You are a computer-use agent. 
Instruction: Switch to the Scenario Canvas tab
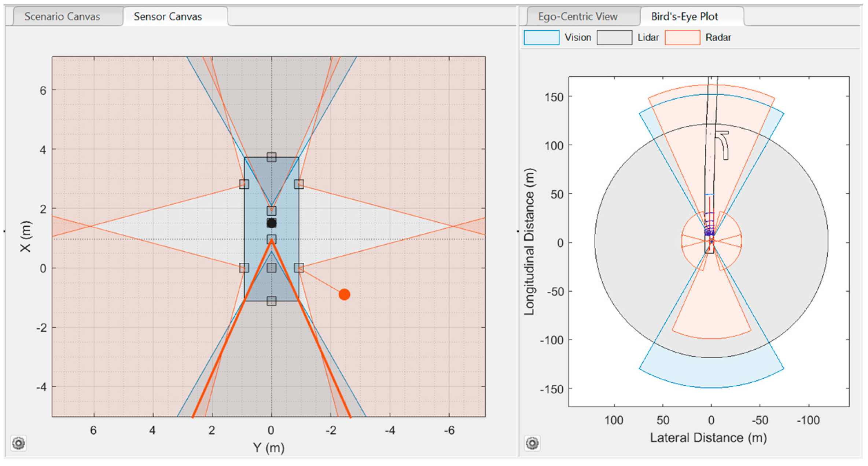click(x=62, y=17)
